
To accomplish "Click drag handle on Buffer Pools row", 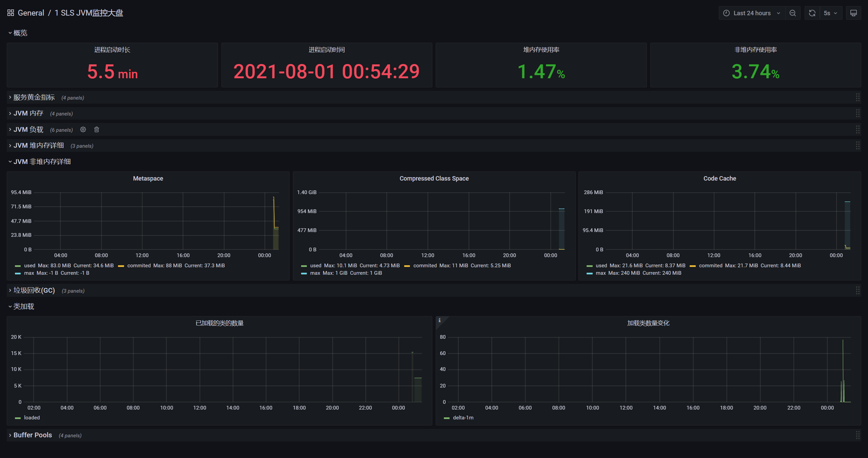I will [x=857, y=435].
